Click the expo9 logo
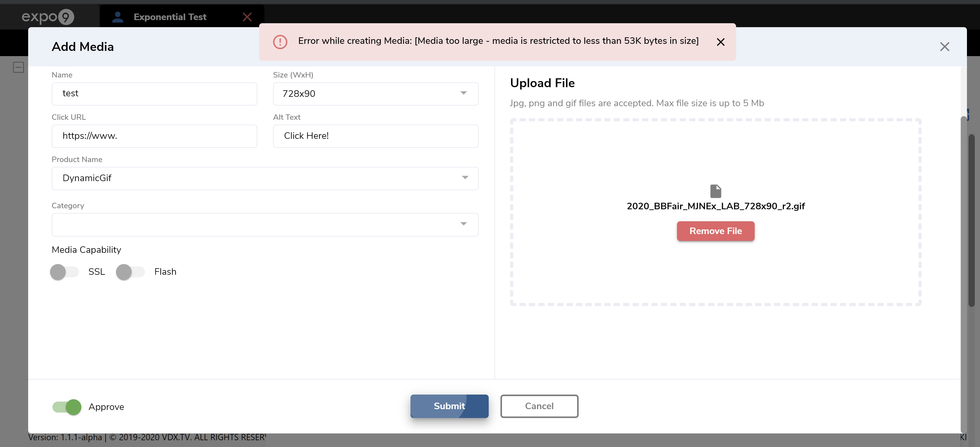980x447 pixels. (x=47, y=17)
